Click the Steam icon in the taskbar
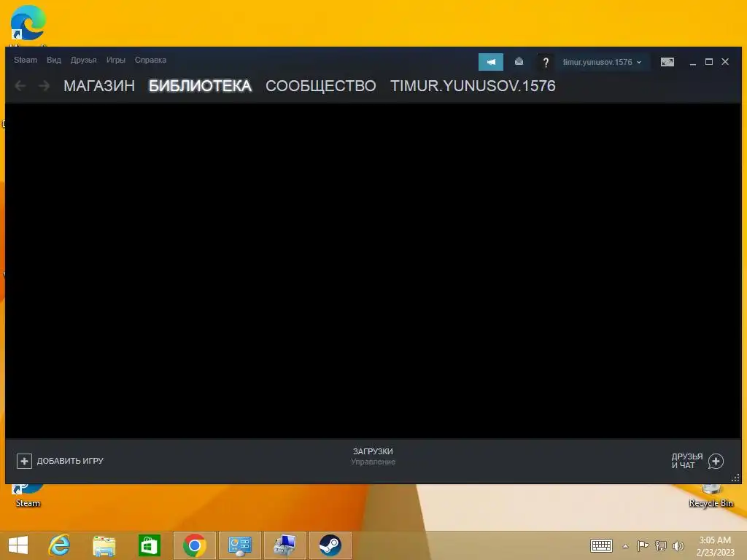The image size is (747, 560). [330, 545]
